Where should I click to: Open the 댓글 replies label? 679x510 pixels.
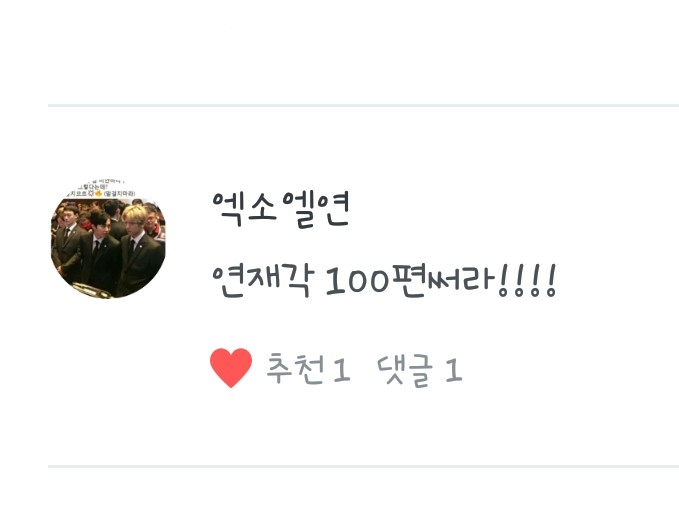tap(404, 370)
